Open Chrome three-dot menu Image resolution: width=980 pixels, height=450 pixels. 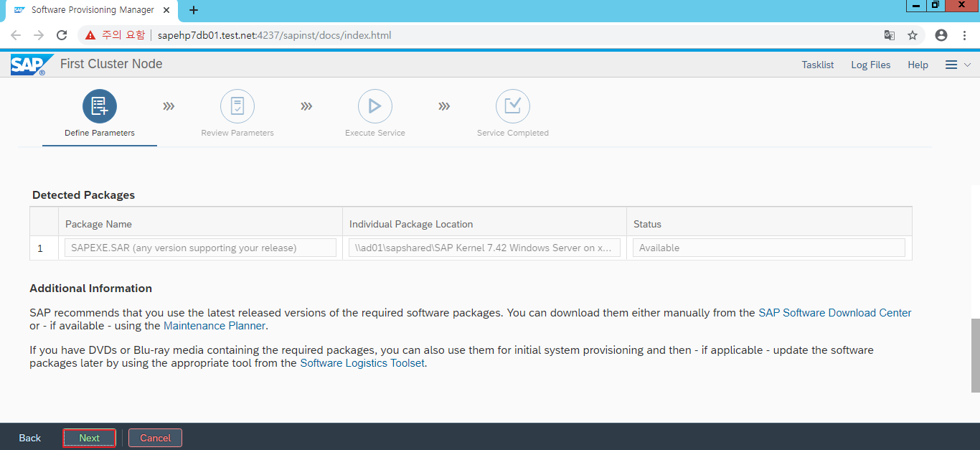pyautogui.click(x=964, y=35)
